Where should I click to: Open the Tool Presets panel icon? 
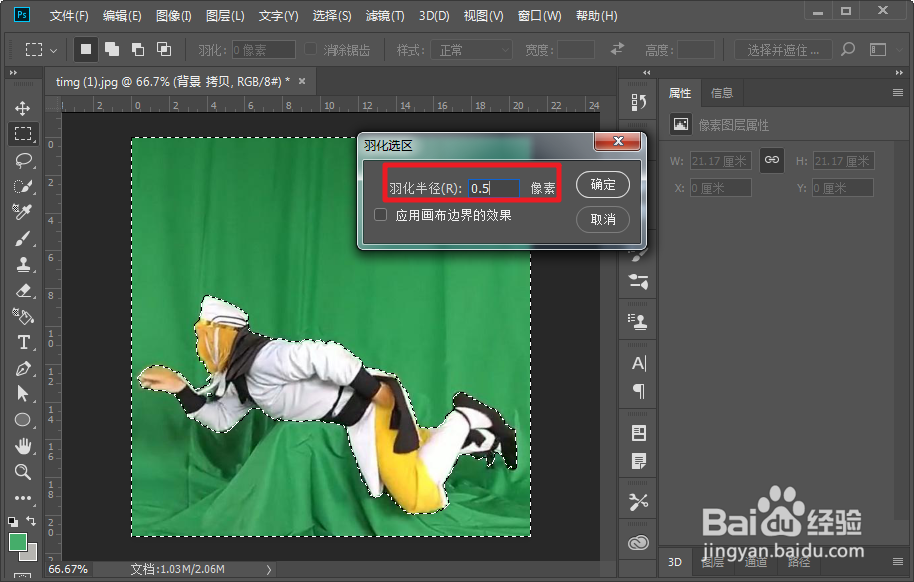point(638,502)
